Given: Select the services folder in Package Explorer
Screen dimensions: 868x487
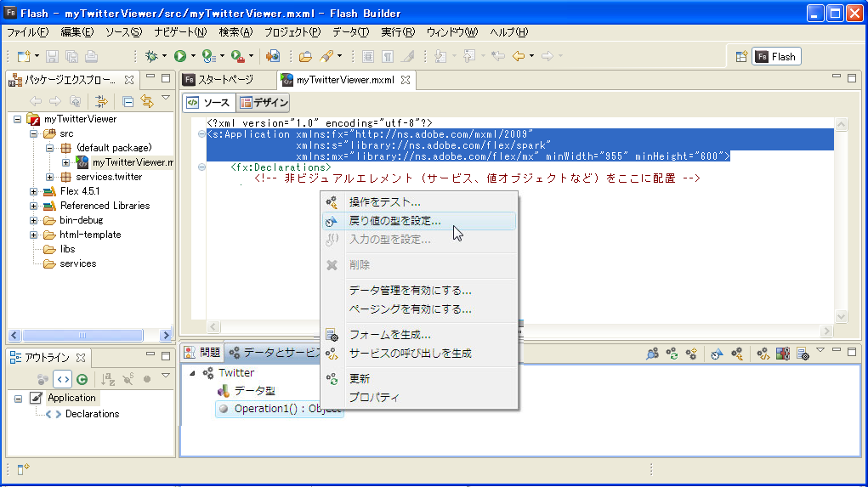Looking at the screenshot, I should (77, 263).
